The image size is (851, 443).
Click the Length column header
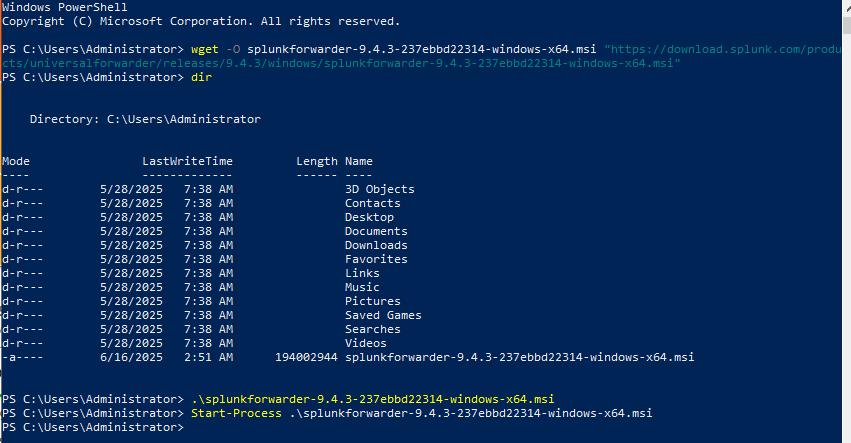pyautogui.click(x=317, y=161)
